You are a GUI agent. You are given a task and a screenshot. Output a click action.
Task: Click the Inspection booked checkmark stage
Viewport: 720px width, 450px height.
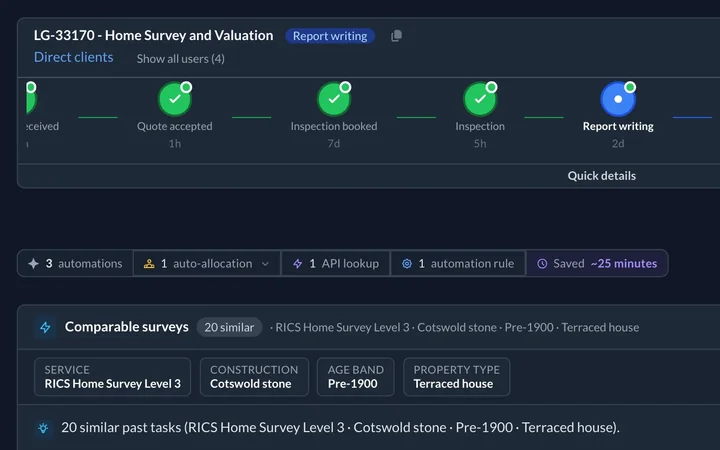pyautogui.click(x=334, y=99)
